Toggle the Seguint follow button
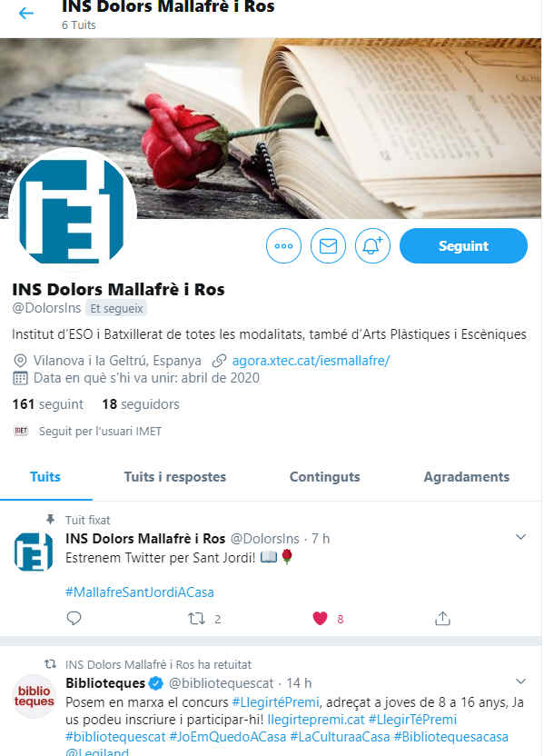This screenshot has height=756, width=544. pos(463,246)
